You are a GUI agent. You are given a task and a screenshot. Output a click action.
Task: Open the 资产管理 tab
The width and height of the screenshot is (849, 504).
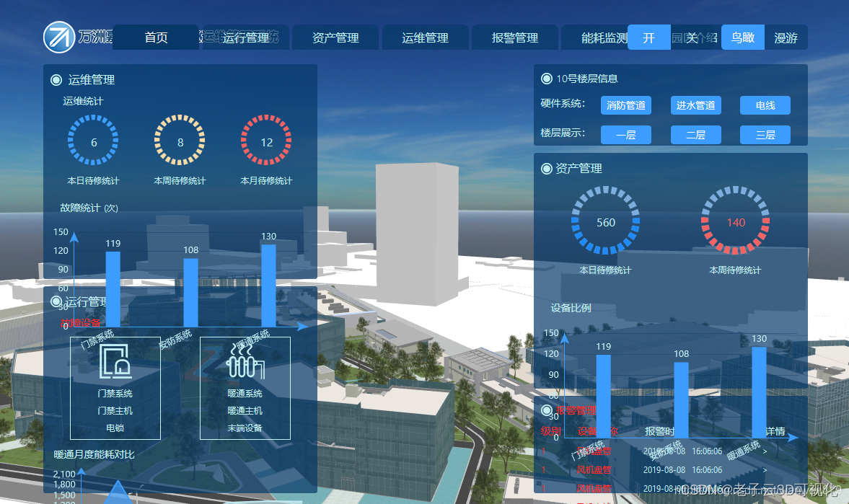(x=335, y=37)
